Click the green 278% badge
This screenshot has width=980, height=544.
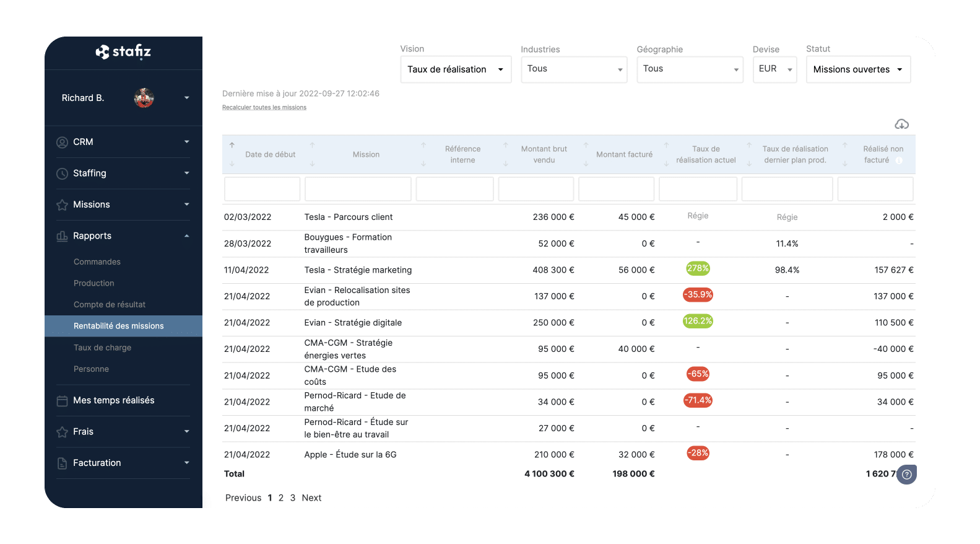tap(698, 269)
